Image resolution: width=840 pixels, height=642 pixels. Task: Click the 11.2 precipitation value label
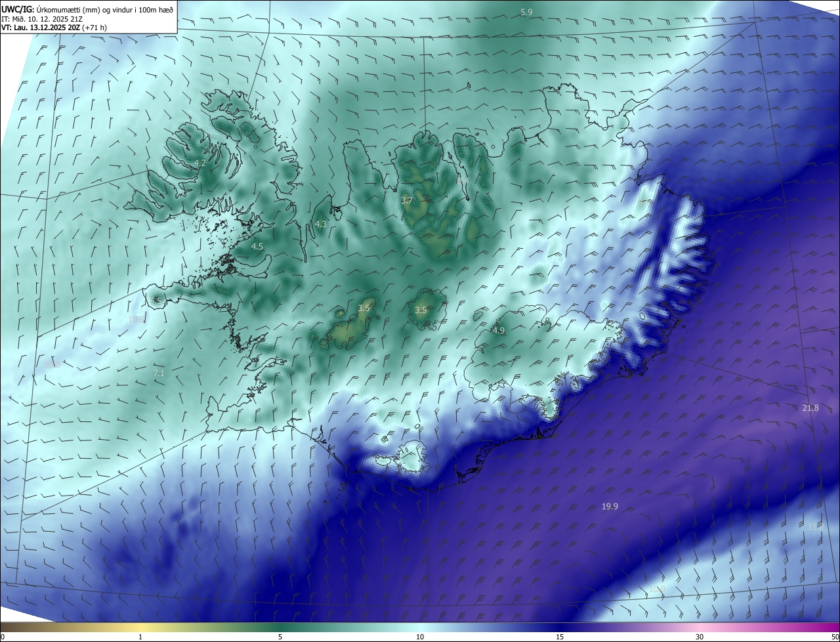816,526
